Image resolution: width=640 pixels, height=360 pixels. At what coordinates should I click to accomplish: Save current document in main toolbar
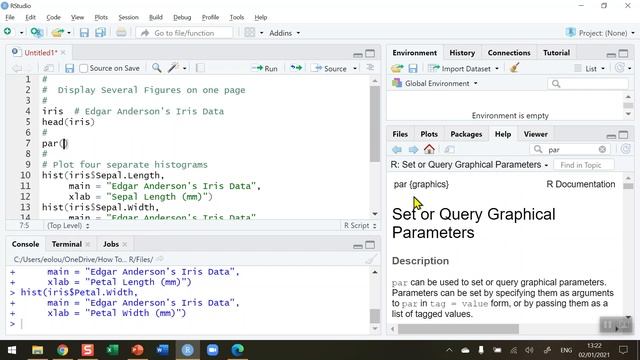(84, 33)
